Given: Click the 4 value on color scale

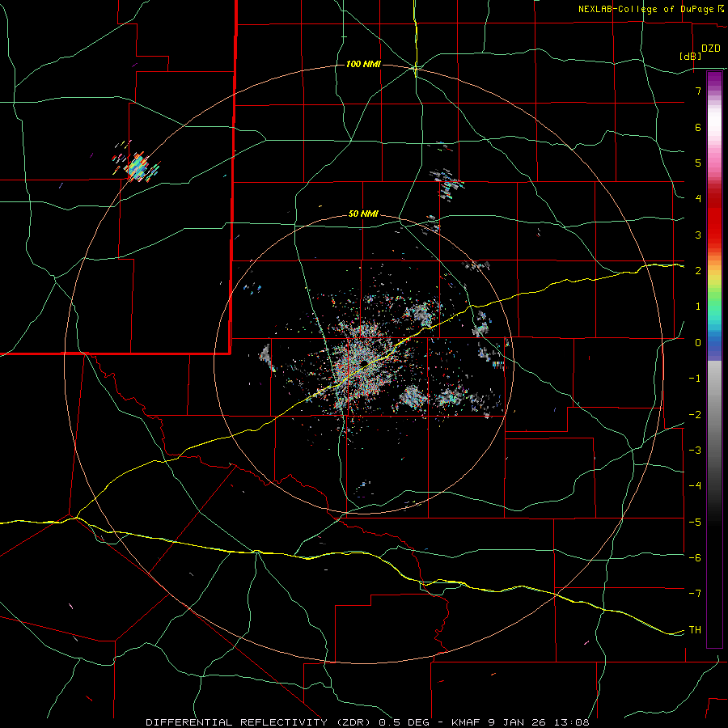Looking at the screenshot, I should (698, 199).
